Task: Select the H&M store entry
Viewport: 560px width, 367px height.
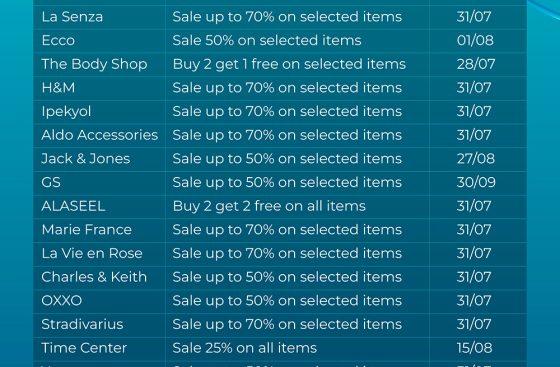Action: (58, 88)
